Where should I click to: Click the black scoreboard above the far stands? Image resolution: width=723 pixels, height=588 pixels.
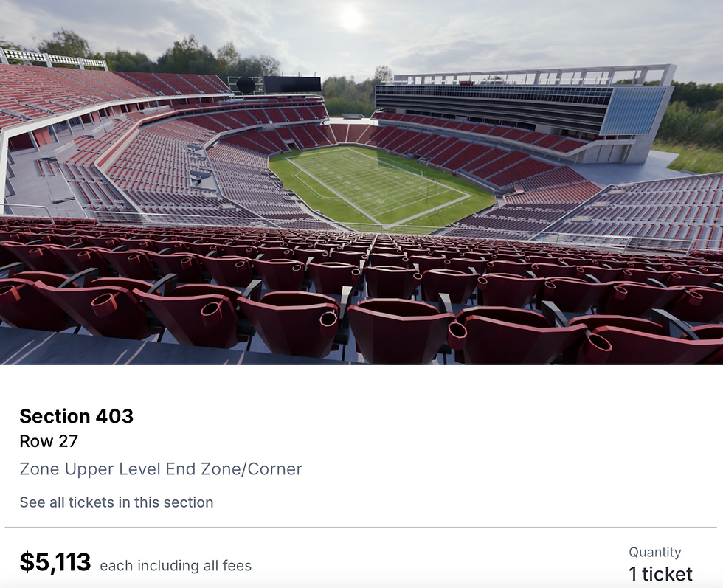pyautogui.click(x=292, y=84)
